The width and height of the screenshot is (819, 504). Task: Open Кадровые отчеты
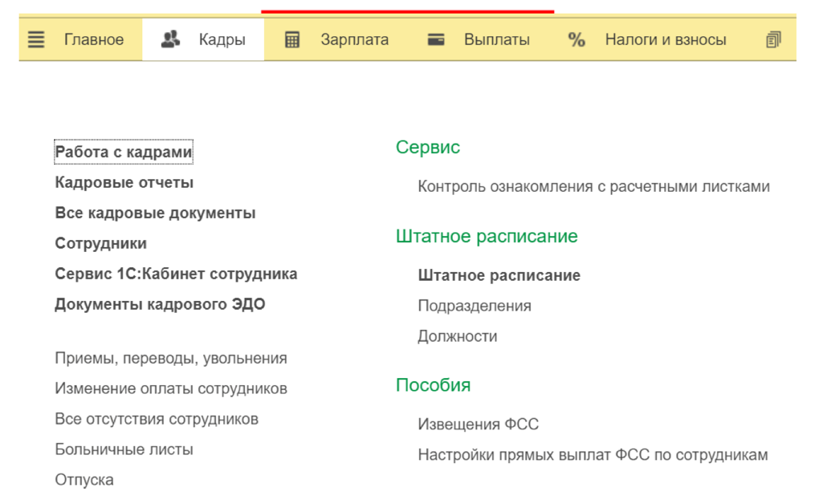(x=124, y=182)
